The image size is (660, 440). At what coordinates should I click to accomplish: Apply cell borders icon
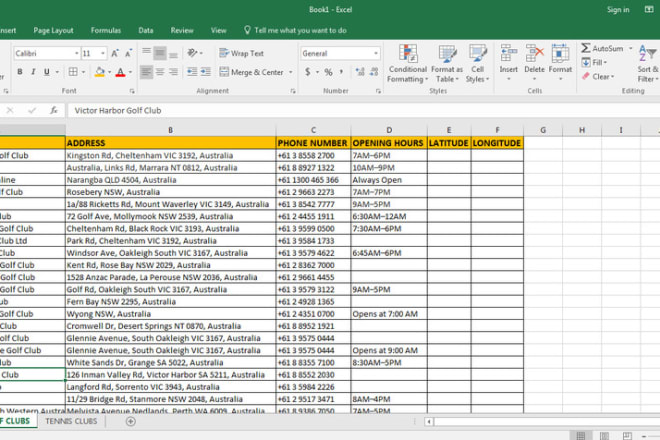click(73, 72)
